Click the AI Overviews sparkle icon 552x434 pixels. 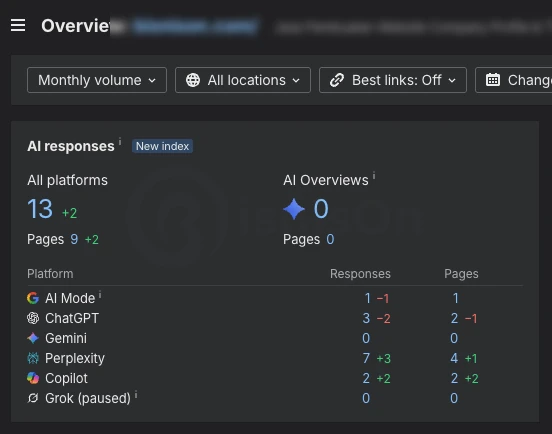coord(294,209)
